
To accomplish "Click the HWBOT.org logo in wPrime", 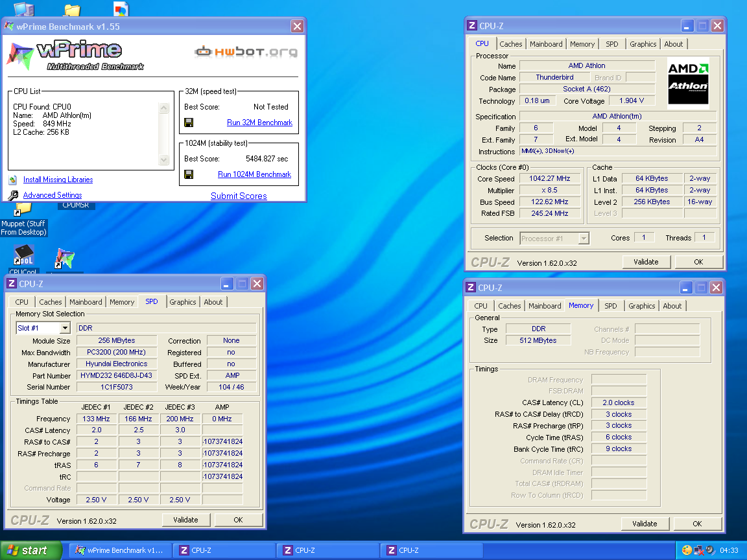I will click(x=246, y=51).
